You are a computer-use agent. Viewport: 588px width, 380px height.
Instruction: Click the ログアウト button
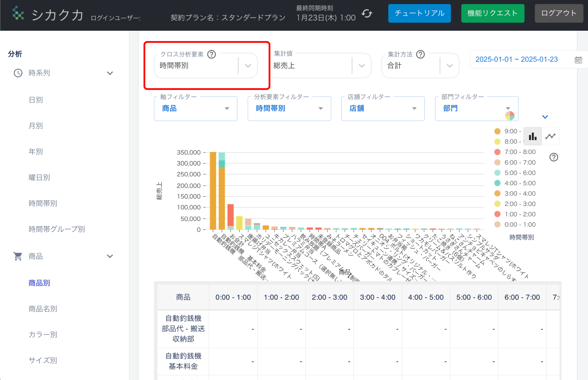[559, 13]
